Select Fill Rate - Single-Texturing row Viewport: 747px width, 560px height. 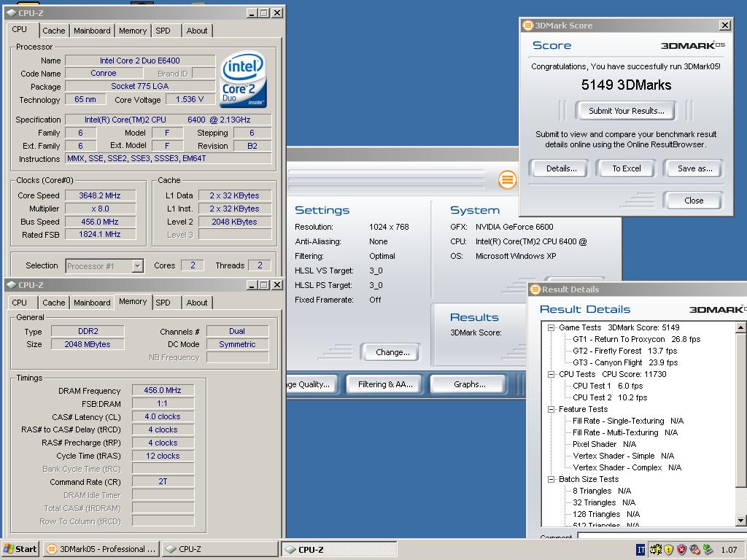tap(628, 421)
